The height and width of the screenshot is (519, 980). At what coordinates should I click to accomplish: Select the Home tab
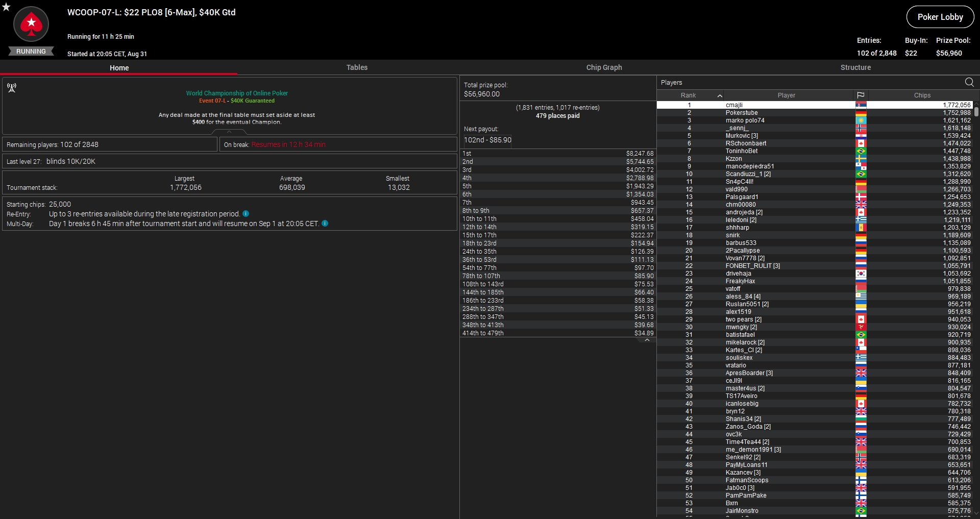point(119,68)
